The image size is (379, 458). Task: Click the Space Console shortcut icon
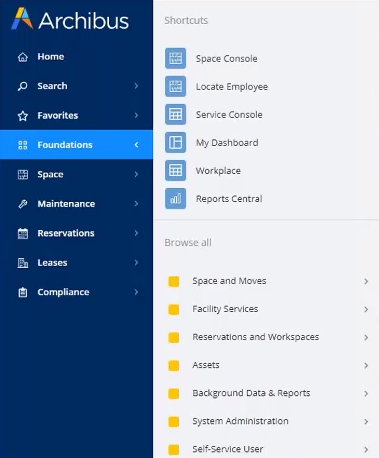coord(175,58)
